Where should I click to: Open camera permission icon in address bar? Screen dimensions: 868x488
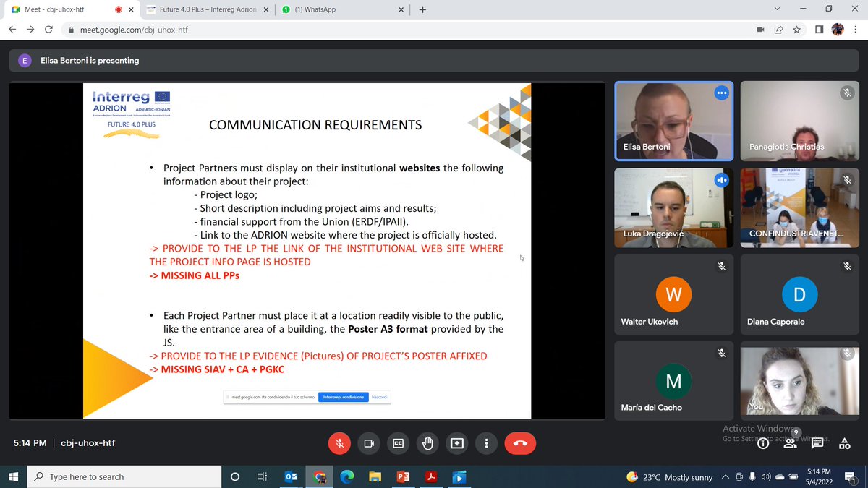[x=760, y=30]
